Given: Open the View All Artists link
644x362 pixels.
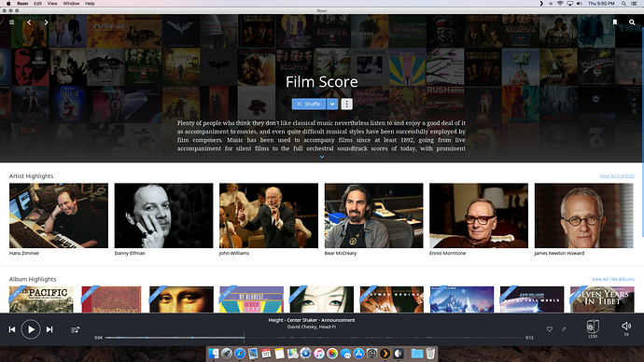Looking at the screenshot, I should [x=617, y=176].
